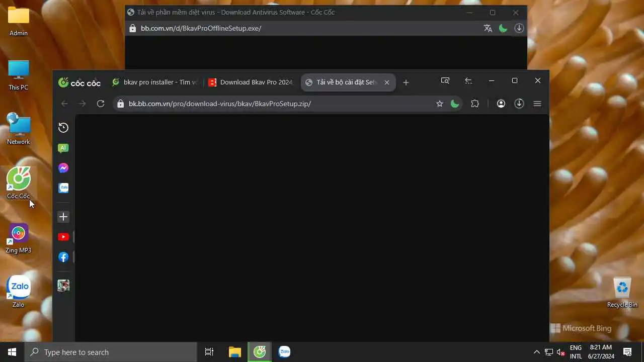Screen dimensions: 644x362
Task: Select the Network desktop icon
Action: pyautogui.click(x=19, y=129)
